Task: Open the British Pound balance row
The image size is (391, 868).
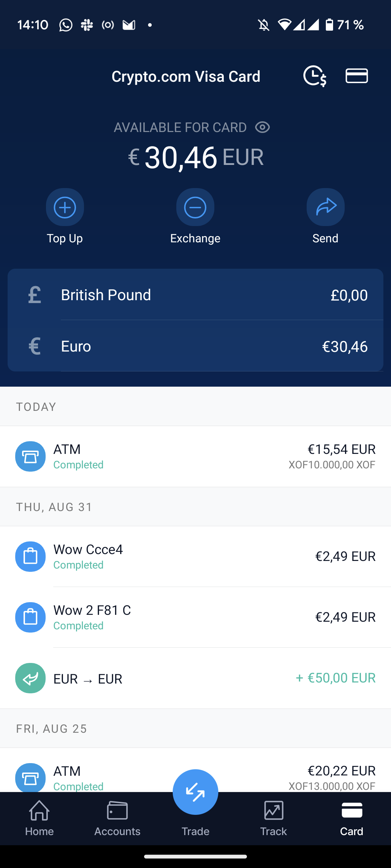Action: point(195,295)
